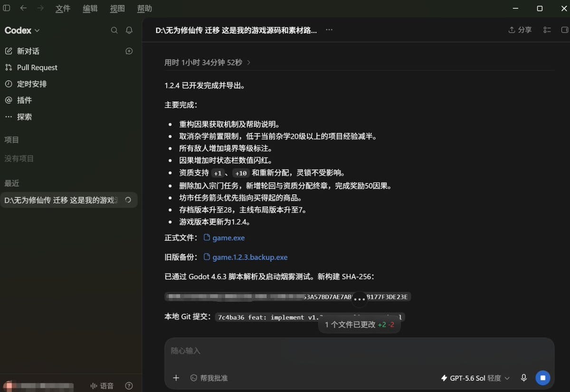This screenshot has width=570, height=392.
Task: Click the 分享 share button
Action: [x=520, y=30]
